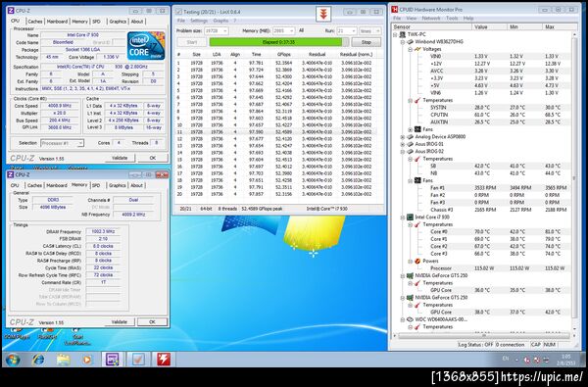Image resolution: width=588 pixels, height=387 pixels.
Task: Collapse the TWK-PC root node
Action: (395, 34)
